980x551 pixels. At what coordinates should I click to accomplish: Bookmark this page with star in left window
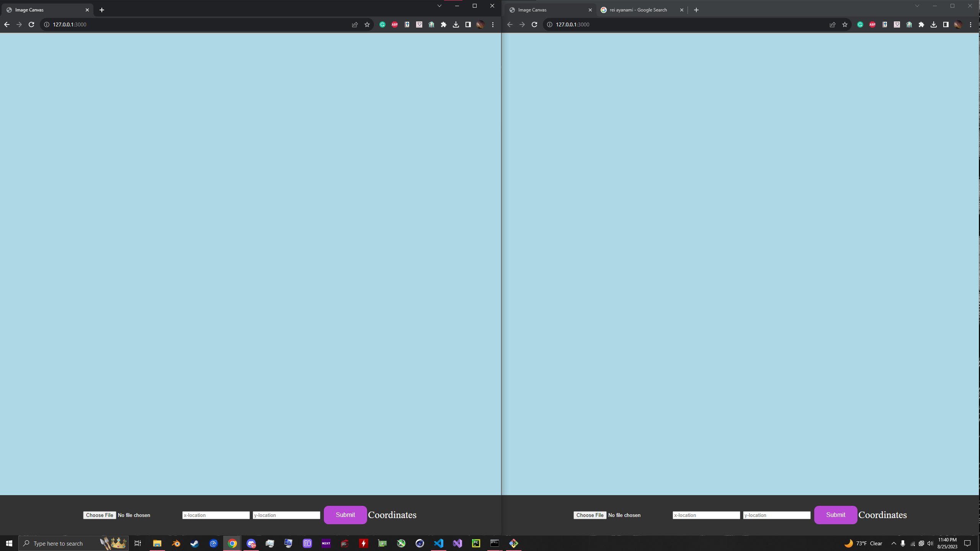click(x=367, y=24)
